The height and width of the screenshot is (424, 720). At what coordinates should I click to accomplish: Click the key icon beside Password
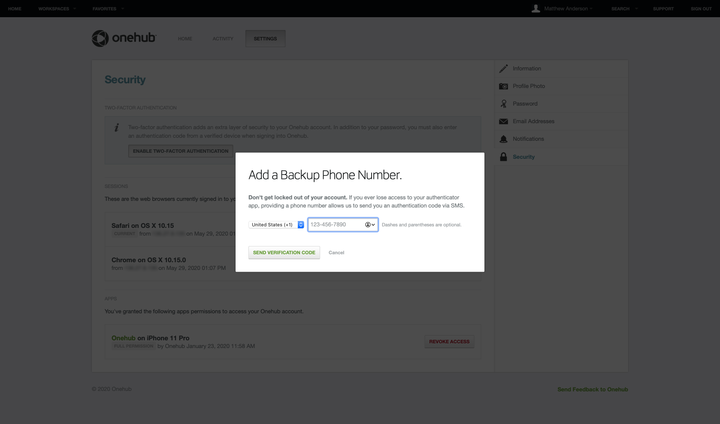503,104
